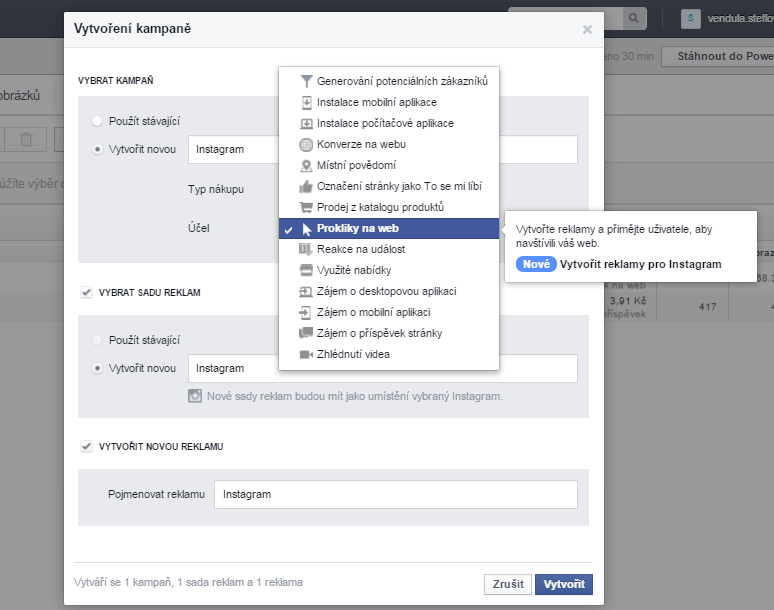Toggle the Vytvořit novou reklamu checkbox

coord(86,446)
